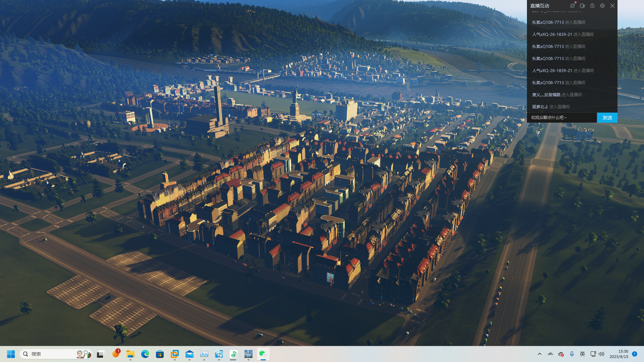Open the Windows Start menu
This screenshot has height=362, width=644.
[x=11, y=354]
